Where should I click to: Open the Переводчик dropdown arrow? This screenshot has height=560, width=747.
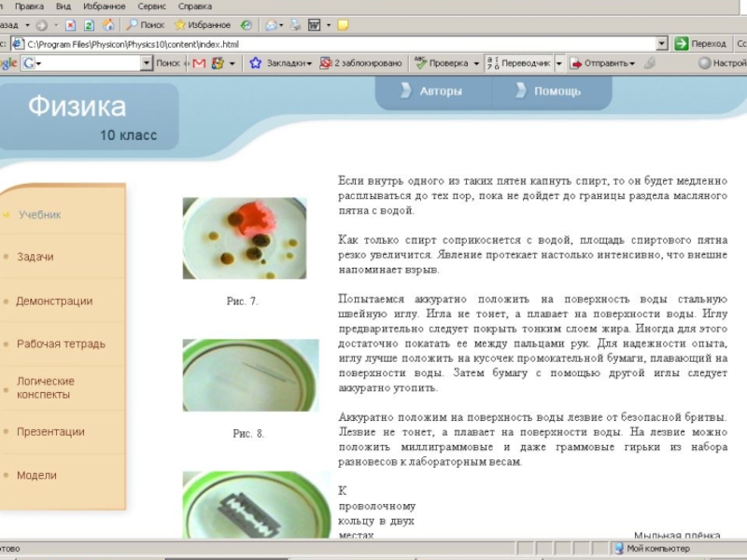(x=559, y=63)
